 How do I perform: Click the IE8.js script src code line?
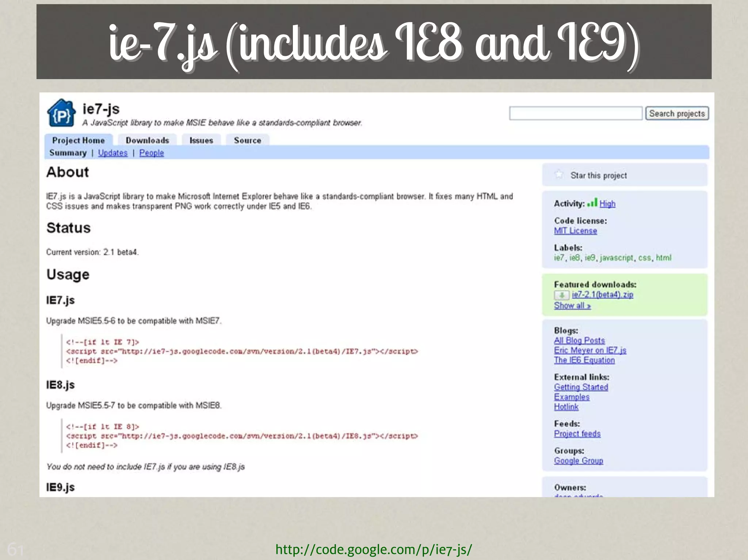tap(242, 436)
